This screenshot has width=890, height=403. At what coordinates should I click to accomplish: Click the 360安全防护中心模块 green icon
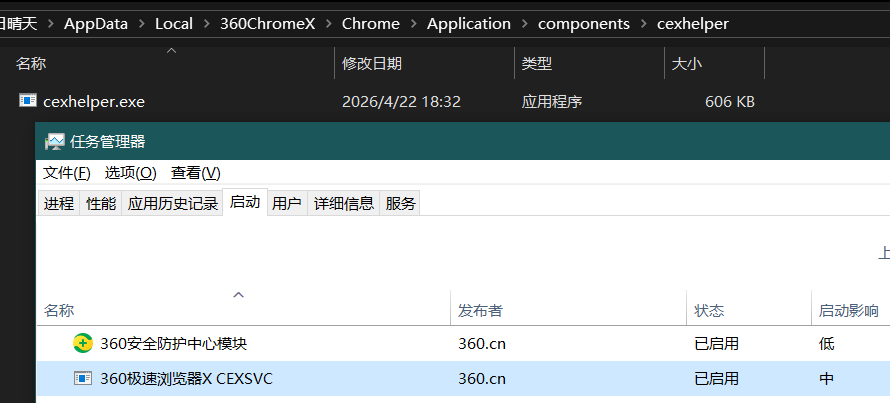tap(83, 343)
